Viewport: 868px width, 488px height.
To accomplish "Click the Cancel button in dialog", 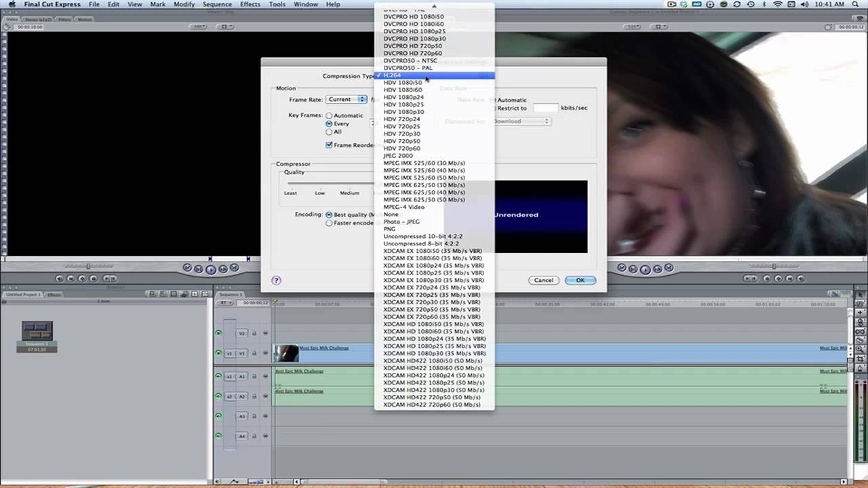I will coord(544,280).
